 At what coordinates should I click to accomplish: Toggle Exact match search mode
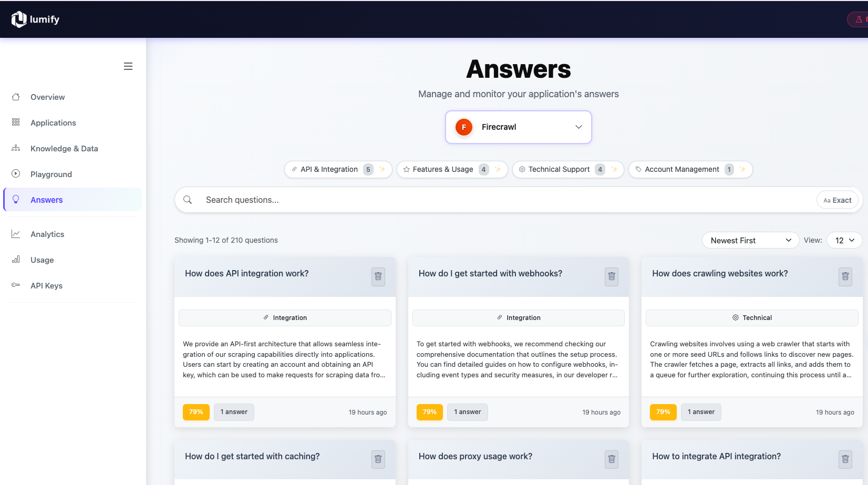pyautogui.click(x=837, y=200)
